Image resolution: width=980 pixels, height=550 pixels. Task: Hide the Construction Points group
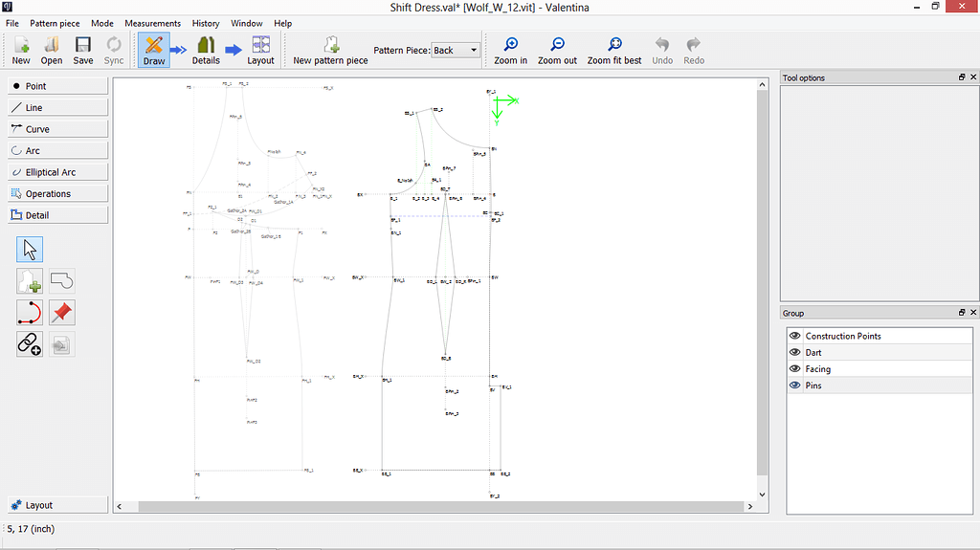click(x=794, y=336)
